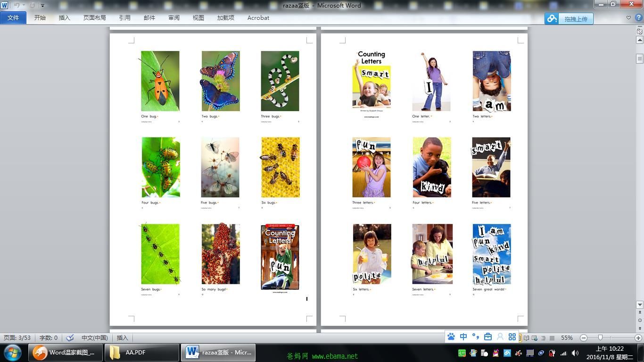644x362 pixels.
Task: Click the cloud icon beside 拖拽上传
Action: pyautogui.click(x=552, y=19)
